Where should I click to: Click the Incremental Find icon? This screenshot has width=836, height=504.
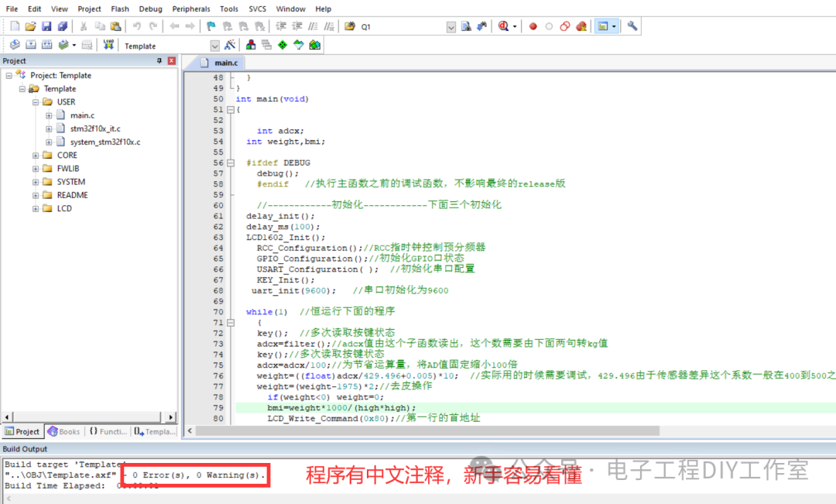[x=482, y=26]
